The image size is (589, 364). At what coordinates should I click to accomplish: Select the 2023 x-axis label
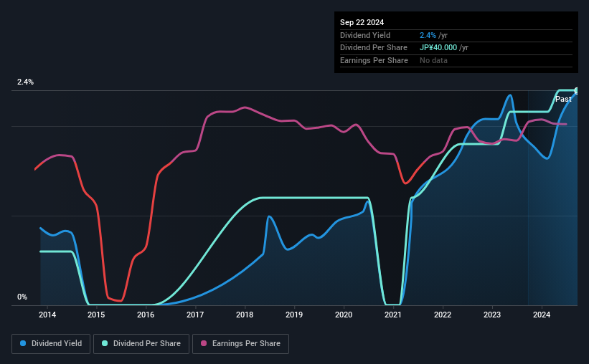click(x=492, y=315)
